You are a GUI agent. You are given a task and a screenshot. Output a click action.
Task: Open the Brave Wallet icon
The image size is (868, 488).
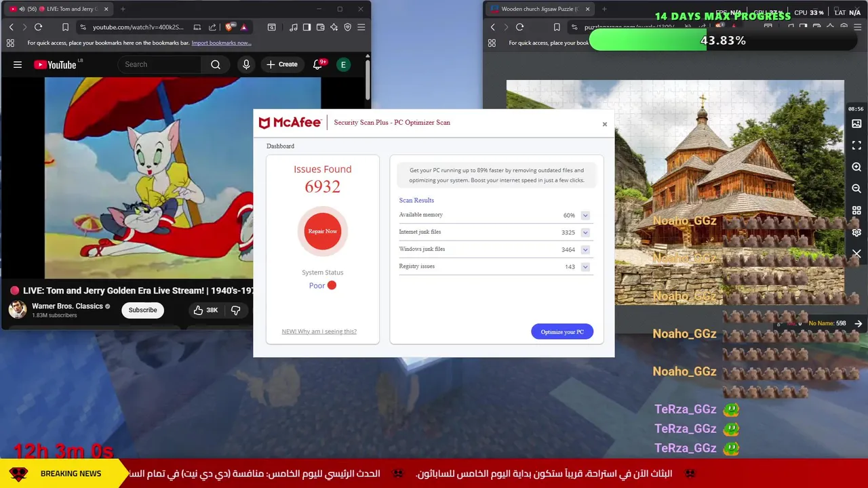pyautogui.click(x=320, y=27)
